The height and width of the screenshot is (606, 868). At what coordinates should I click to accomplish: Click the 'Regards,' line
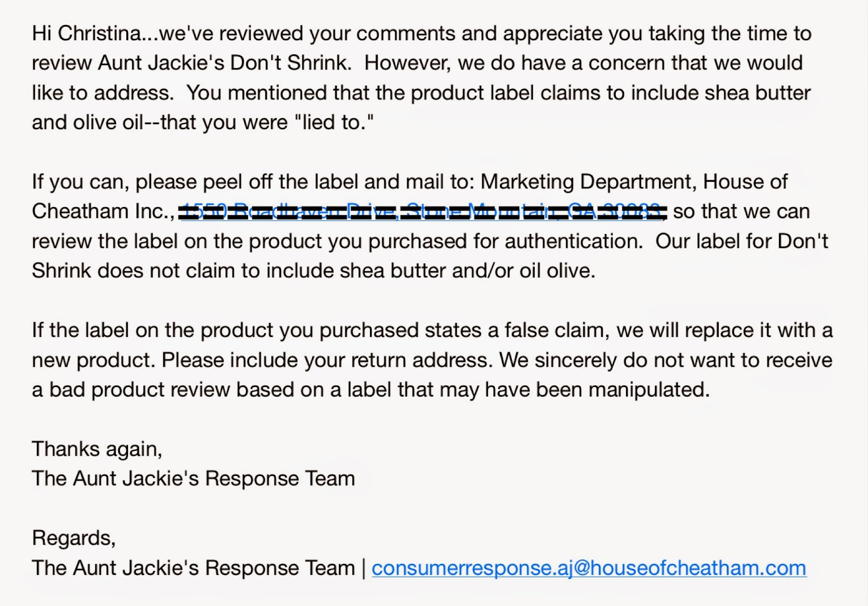coord(74,538)
